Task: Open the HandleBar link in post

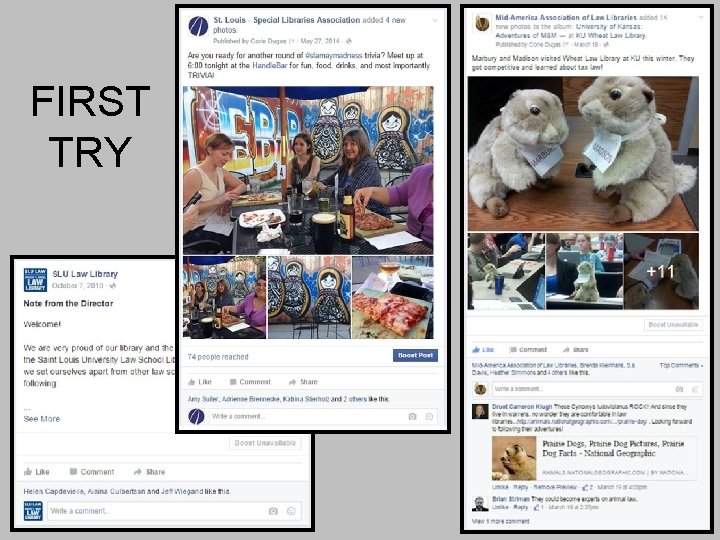Action: pos(270,66)
